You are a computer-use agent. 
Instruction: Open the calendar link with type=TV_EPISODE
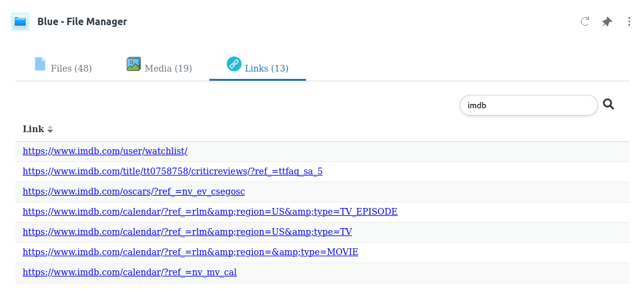[x=210, y=211]
